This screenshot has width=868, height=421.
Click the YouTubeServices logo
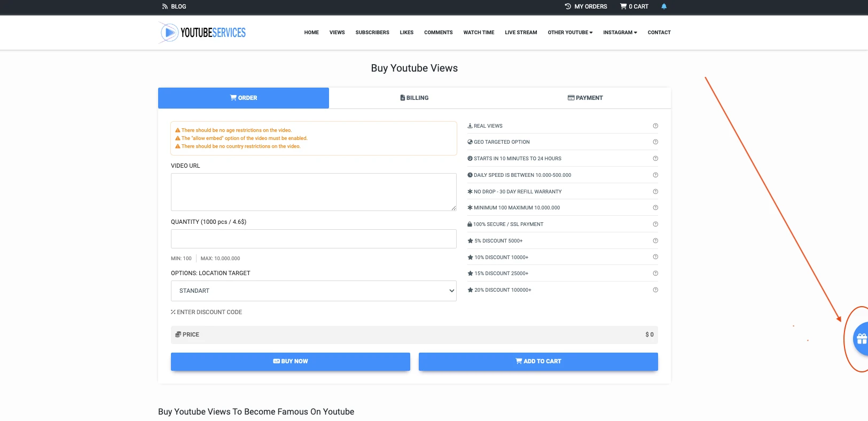[x=202, y=33]
